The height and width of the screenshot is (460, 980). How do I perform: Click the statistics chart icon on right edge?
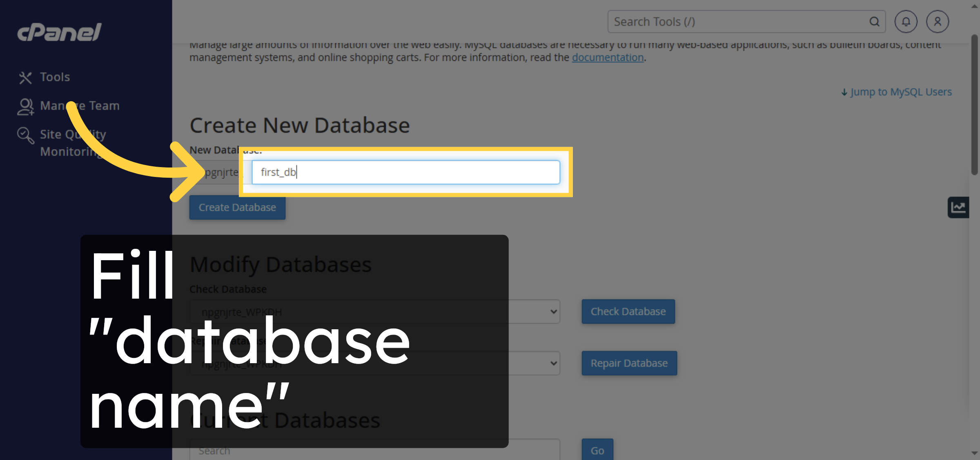(x=958, y=207)
